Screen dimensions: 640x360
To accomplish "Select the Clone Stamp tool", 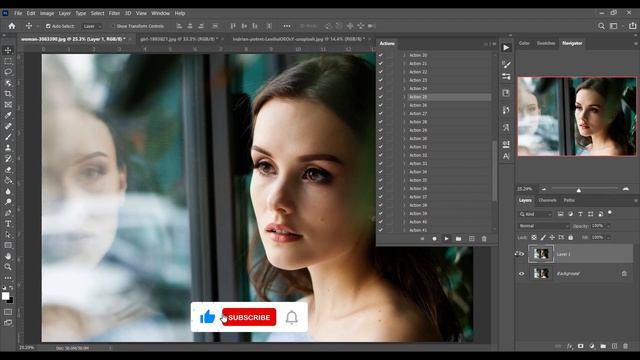I will [x=8, y=148].
